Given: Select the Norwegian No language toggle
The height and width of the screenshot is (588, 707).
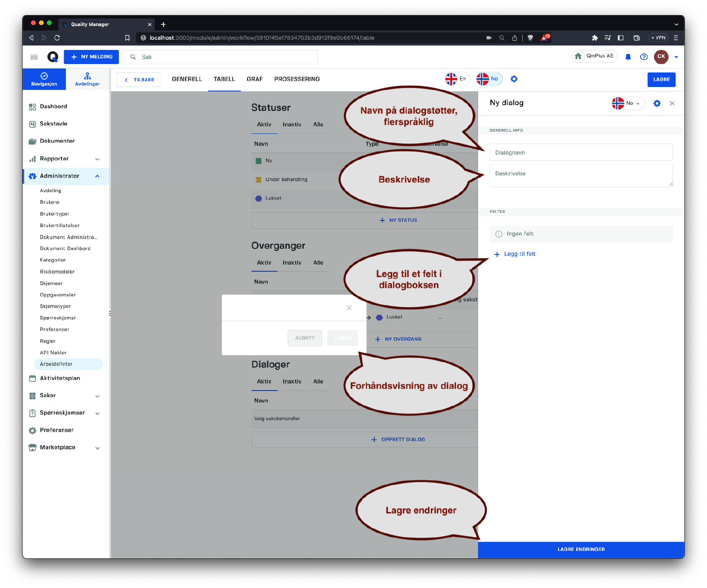Looking at the screenshot, I should tap(489, 79).
